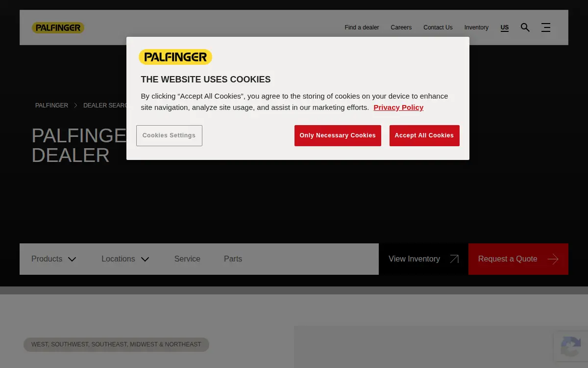Click the arrow icon beside Request a Quote

click(x=553, y=259)
